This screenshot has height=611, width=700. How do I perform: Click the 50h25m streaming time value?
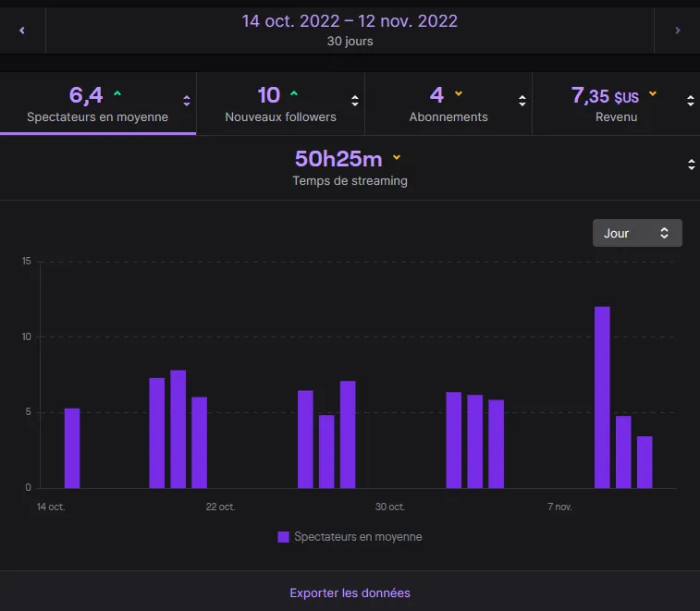click(x=338, y=159)
